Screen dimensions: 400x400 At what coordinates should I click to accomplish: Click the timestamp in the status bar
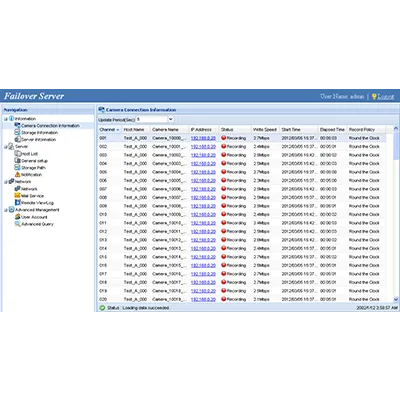click(377, 308)
